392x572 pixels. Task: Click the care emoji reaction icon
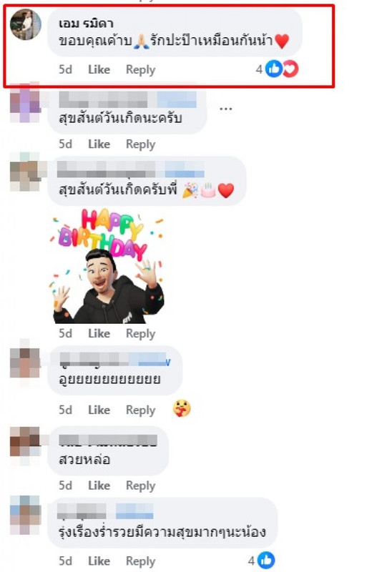182,408
